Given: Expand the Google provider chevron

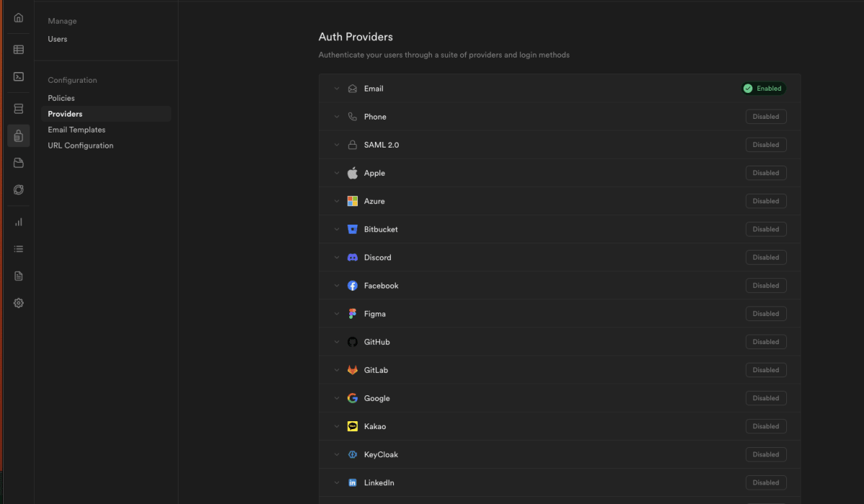Looking at the screenshot, I should pyautogui.click(x=336, y=398).
